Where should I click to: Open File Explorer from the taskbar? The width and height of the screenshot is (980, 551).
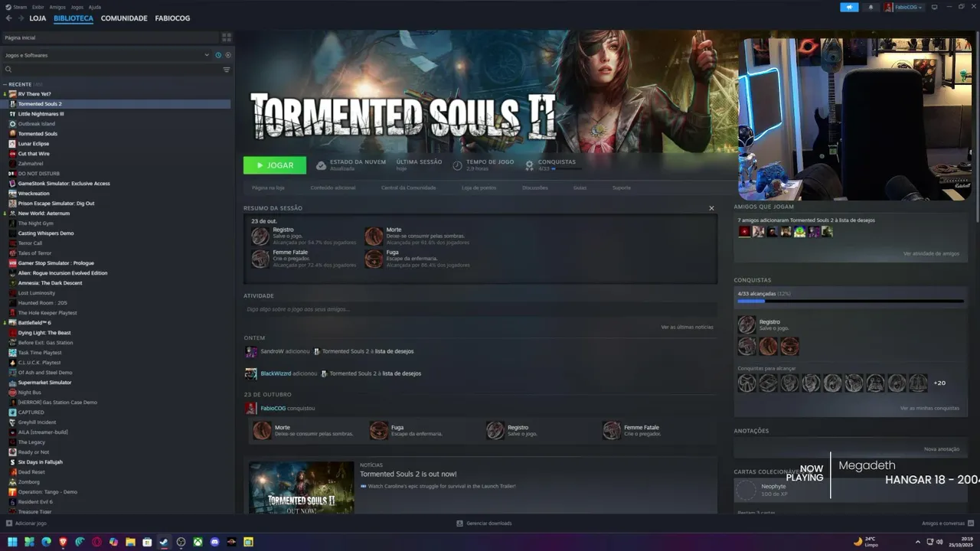130,542
